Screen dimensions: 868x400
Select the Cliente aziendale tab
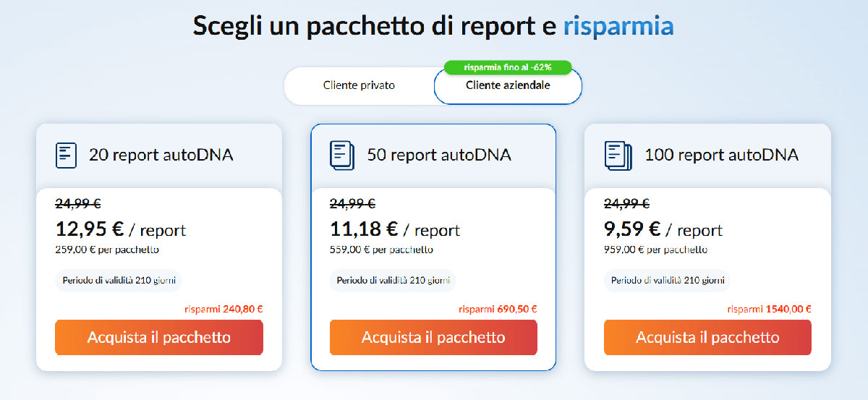tap(508, 86)
